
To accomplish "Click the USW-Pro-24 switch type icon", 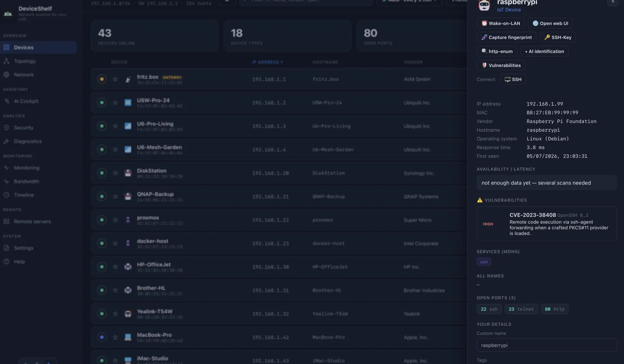I will click(x=128, y=103).
